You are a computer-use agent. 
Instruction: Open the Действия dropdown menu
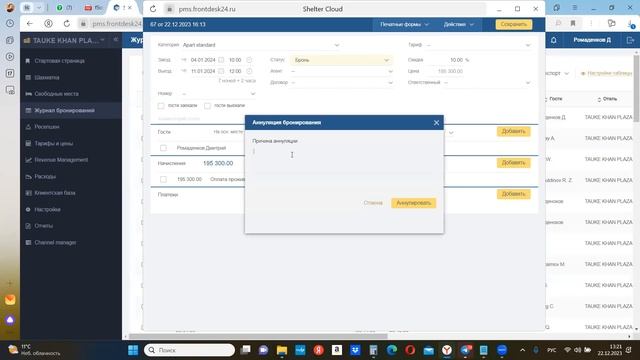pos(459,24)
